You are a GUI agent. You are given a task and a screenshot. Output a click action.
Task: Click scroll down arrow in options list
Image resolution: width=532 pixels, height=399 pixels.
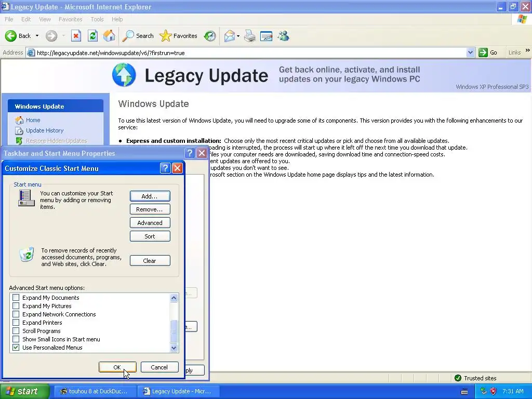(x=174, y=348)
